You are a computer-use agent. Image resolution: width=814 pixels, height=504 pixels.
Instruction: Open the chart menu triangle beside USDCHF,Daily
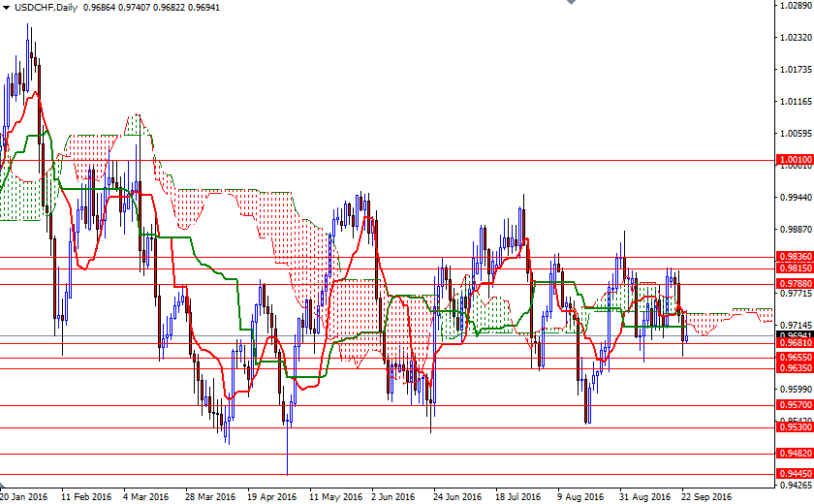(x=6, y=7)
